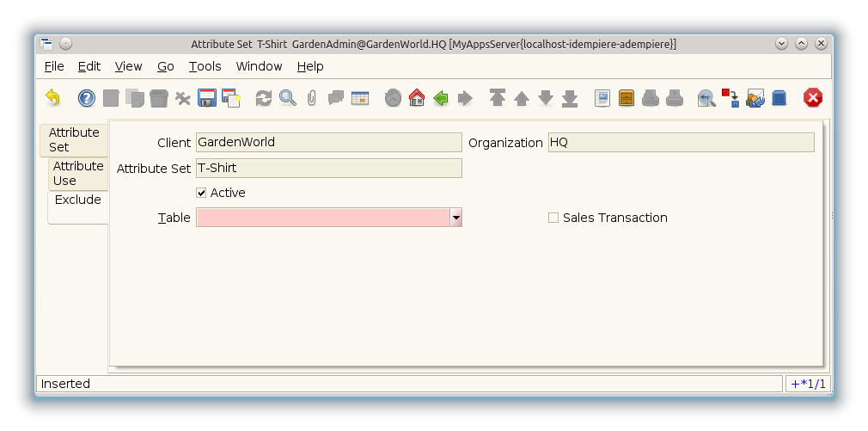The width and height of the screenshot is (868, 431).
Task: Open the Help menu
Action: point(310,66)
